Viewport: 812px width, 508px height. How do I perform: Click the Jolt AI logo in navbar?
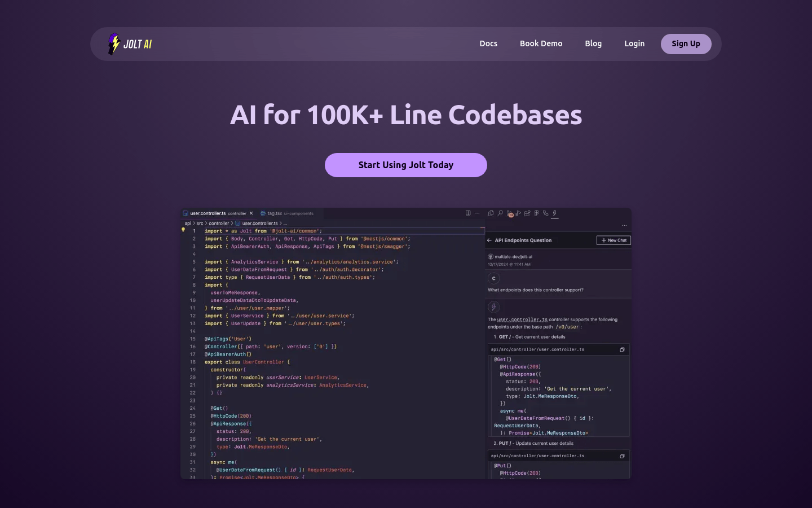tap(130, 44)
